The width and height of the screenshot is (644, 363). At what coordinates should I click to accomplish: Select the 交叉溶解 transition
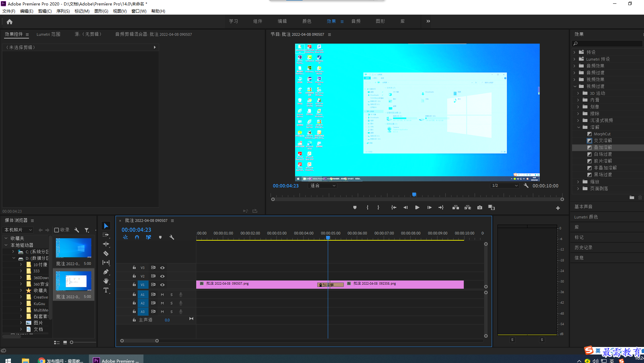pos(603,141)
